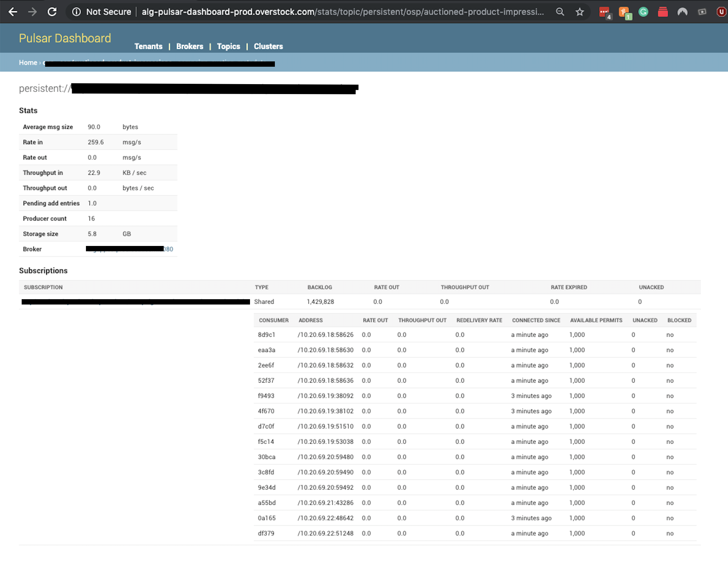Click the Not Secure site info icon
The width and height of the screenshot is (728, 570).
click(76, 12)
